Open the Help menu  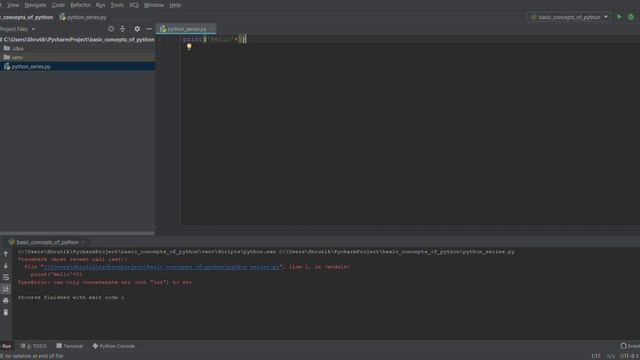pyautogui.click(x=175, y=5)
